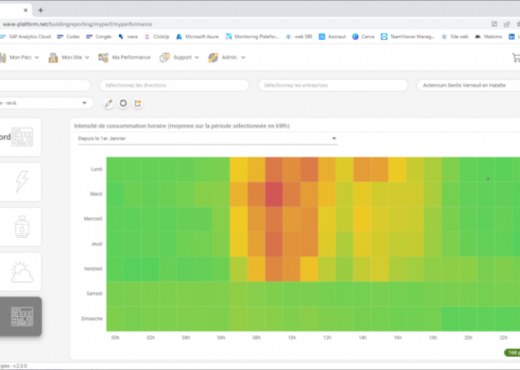Open the Ma Performance menu item
Screen dimensions: 520x370
(131, 57)
